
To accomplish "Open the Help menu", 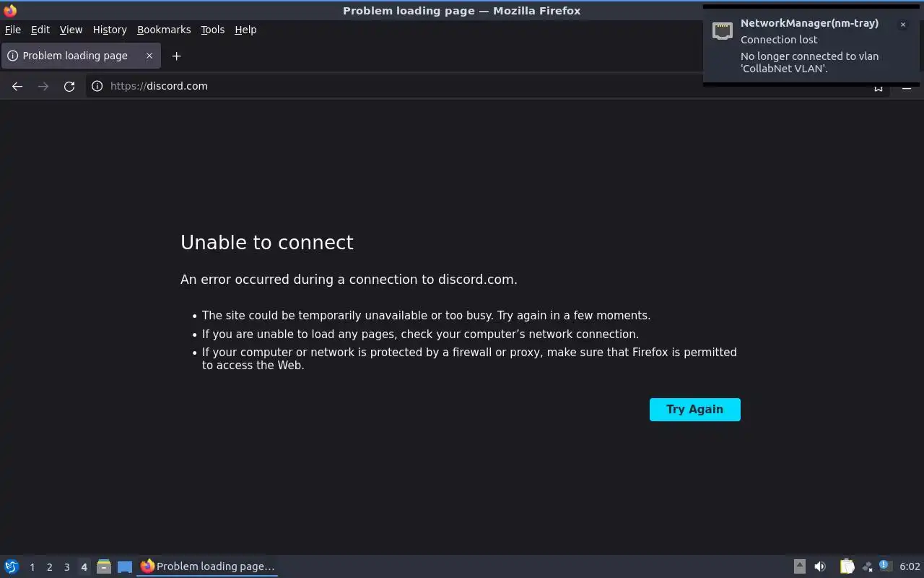I will (245, 30).
